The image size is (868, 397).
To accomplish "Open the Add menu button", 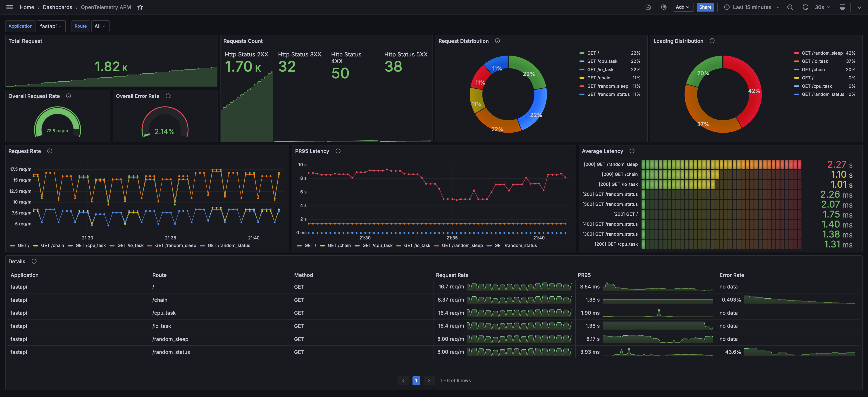I will click(x=682, y=7).
